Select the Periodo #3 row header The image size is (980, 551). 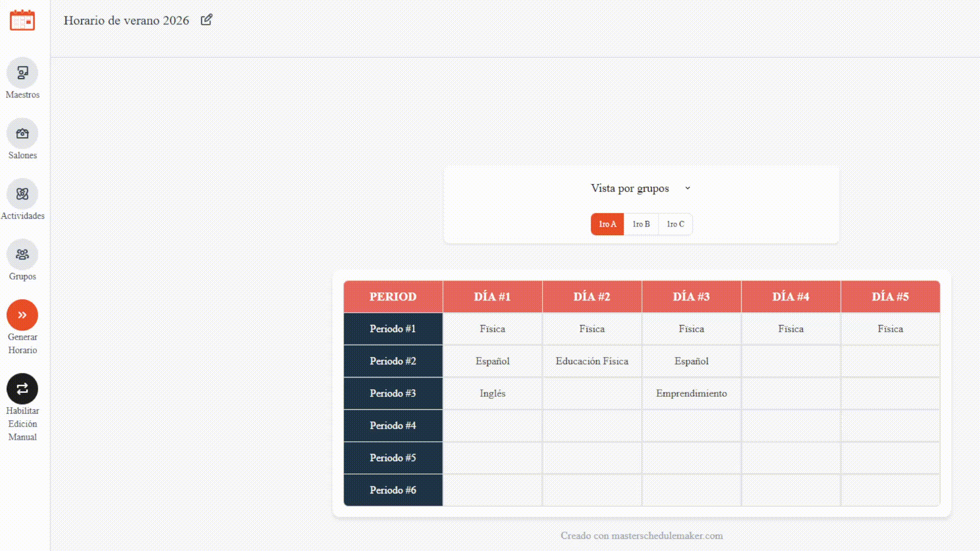[x=393, y=393]
